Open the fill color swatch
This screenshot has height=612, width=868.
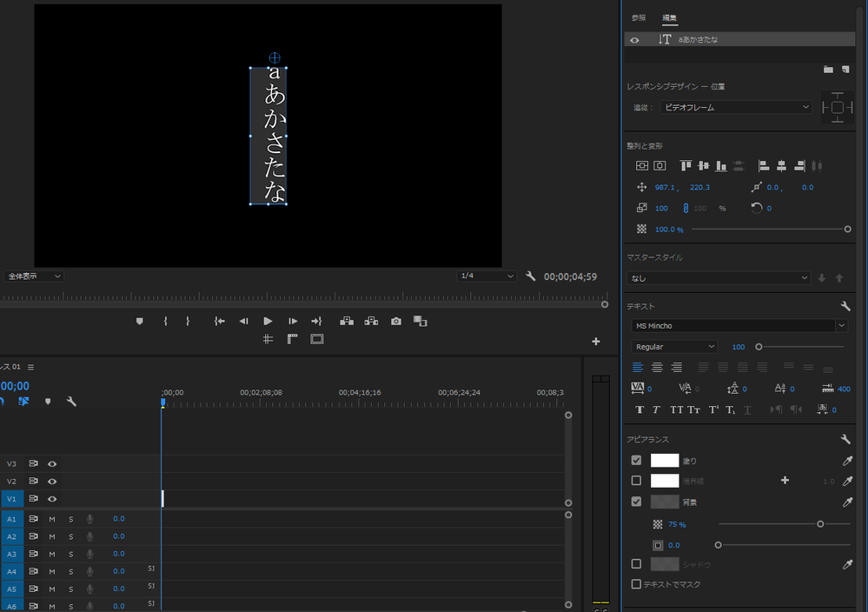pos(665,460)
